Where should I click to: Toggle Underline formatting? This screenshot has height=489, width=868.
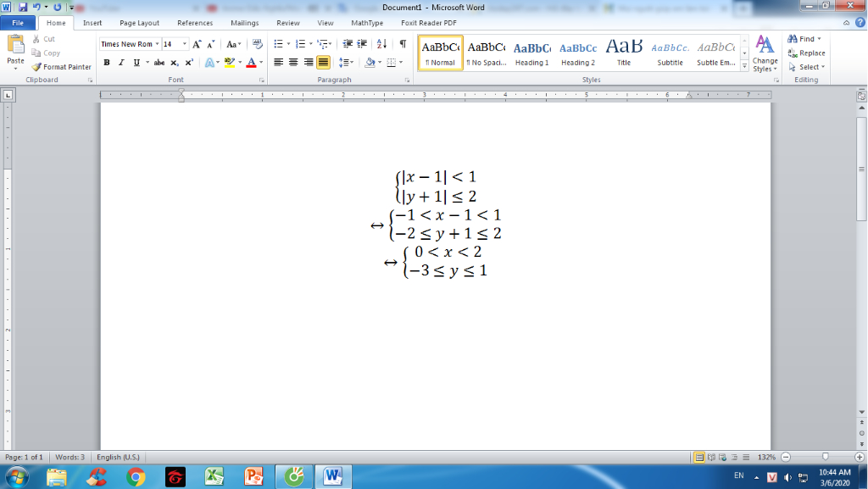coord(136,63)
